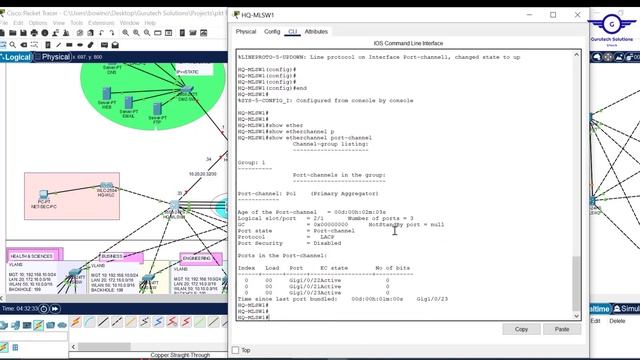
Task: Open the Physical tab of HQ-MLSW1
Action: click(246, 31)
